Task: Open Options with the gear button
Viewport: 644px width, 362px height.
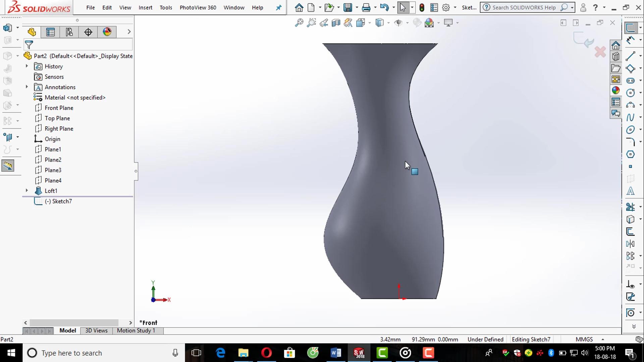Action: coord(446,7)
